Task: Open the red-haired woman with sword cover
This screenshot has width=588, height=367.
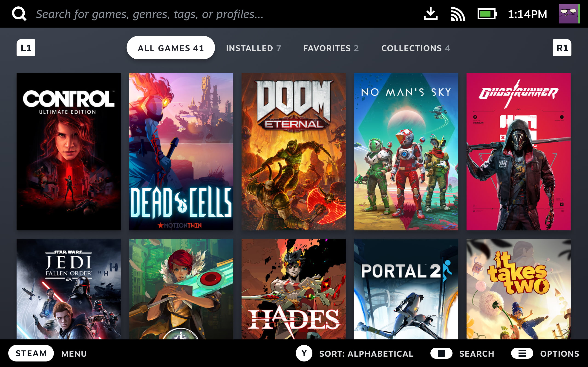Action: click(181, 289)
